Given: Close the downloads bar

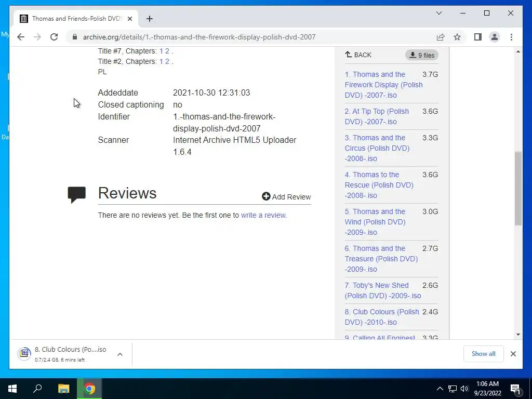Looking at the screenshot, I should (513, 354).
